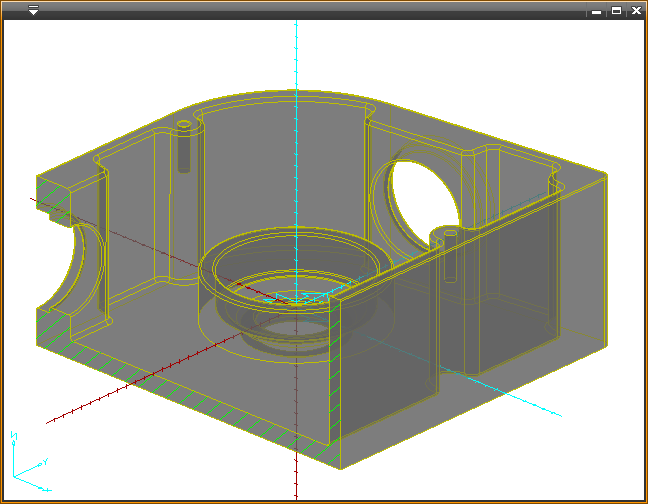Image resolution: width=648 pixels, height=504 pixels.
Task: Maximize the 3D viewport window
Action: tap(616, 10)
